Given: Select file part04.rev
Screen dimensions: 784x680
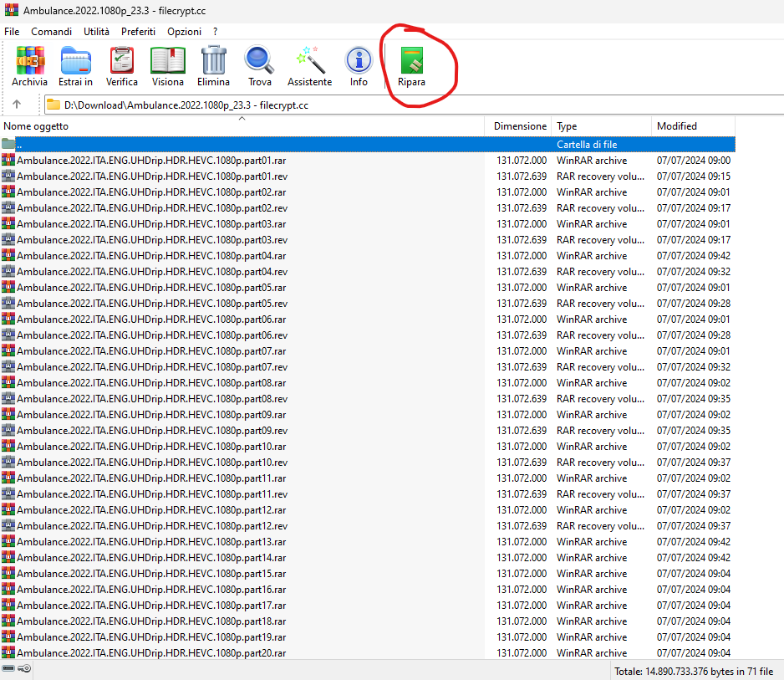Looking at the screenshot, I should 368,272.
